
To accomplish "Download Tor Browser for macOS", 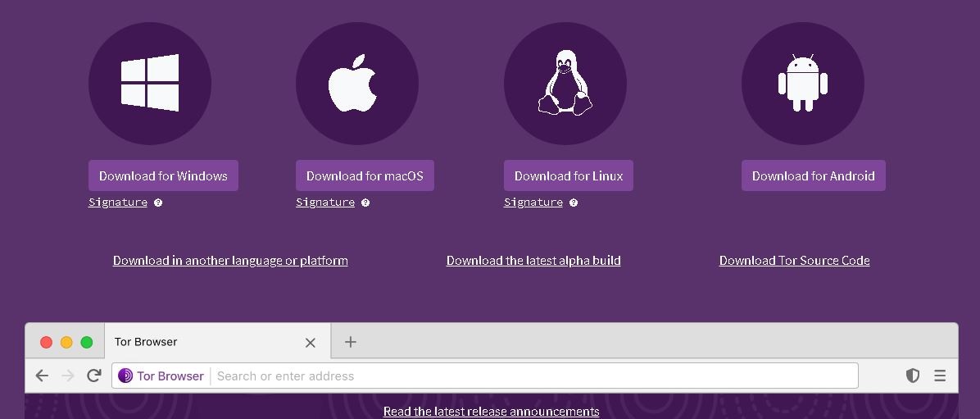I will [x=365, y=175].
